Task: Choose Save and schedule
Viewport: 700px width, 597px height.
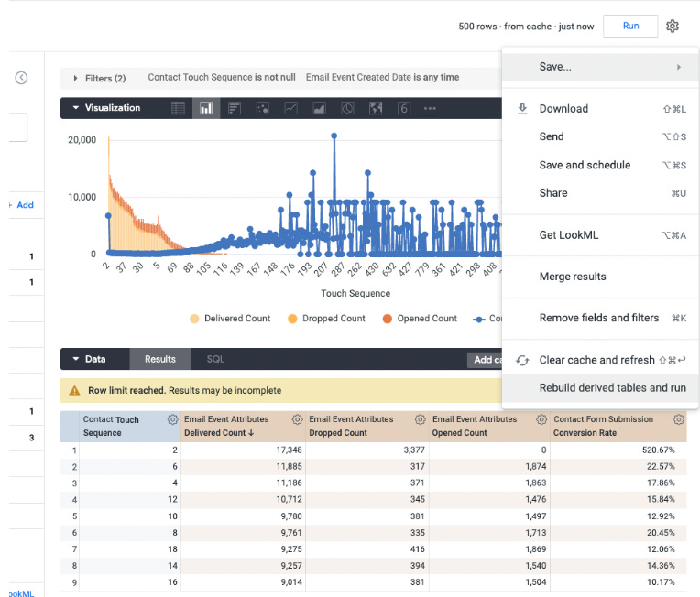Action: click(600, 165)
